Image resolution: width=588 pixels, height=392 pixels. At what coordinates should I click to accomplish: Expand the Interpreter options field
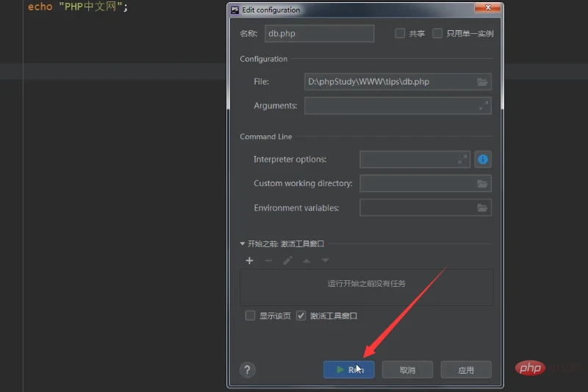pos(462,160)
